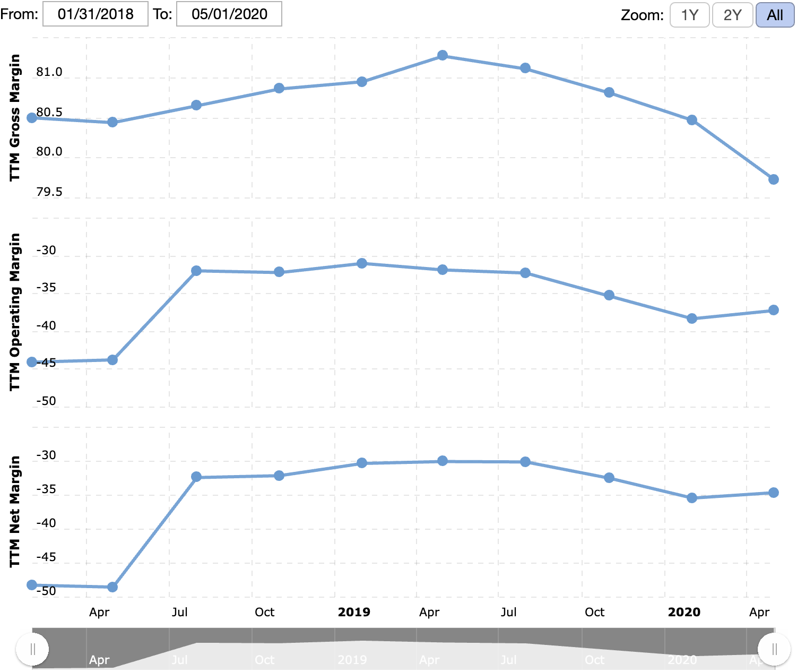Click the right range navigator handle
797x672 pixels.
pos(774,649)
